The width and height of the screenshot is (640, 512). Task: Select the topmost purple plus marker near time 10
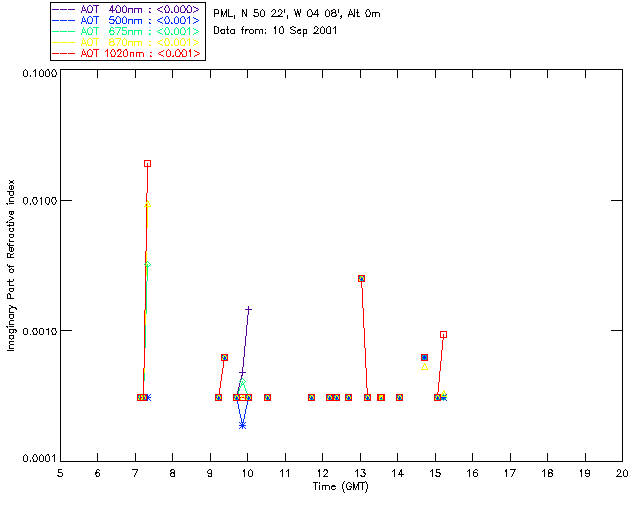point(248,309)
